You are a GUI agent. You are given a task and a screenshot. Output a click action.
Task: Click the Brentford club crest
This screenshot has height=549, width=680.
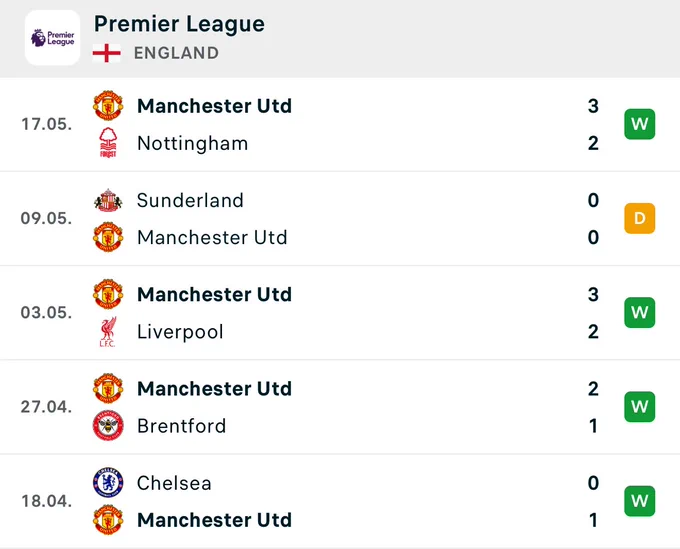108,425
